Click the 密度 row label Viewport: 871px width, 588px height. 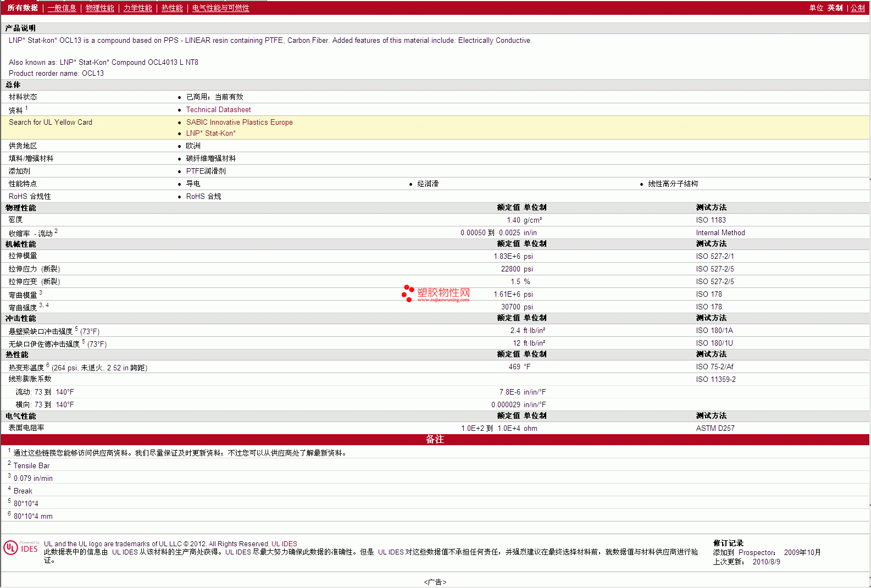[x=15, y=219]
